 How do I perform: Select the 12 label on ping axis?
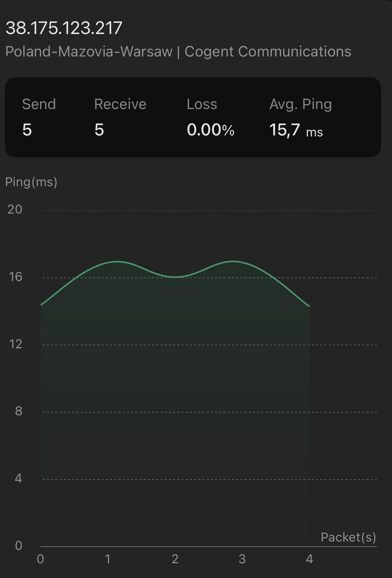click(x=15, y=344)
